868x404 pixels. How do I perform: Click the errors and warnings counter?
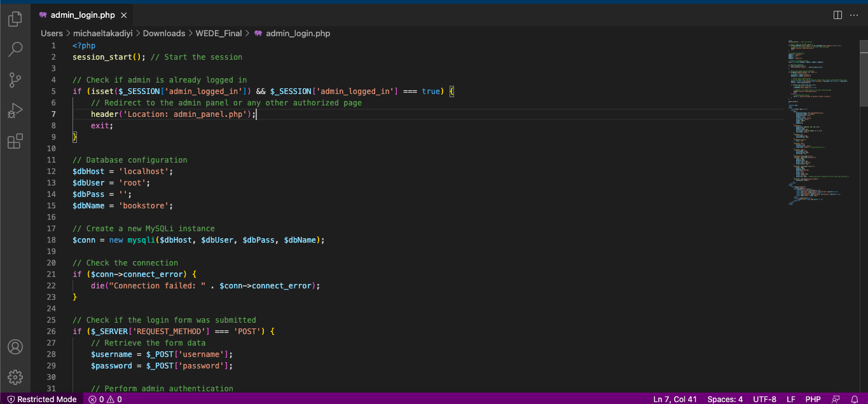[x=106, y=399]
